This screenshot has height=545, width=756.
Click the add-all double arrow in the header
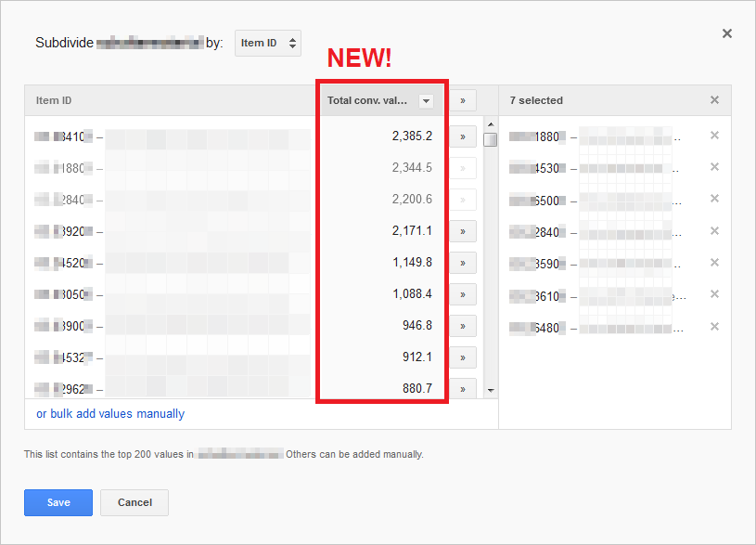click(462, 100)
